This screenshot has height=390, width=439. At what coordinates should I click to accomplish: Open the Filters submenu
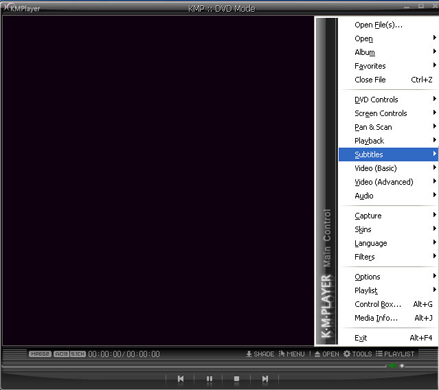(388, 257)
